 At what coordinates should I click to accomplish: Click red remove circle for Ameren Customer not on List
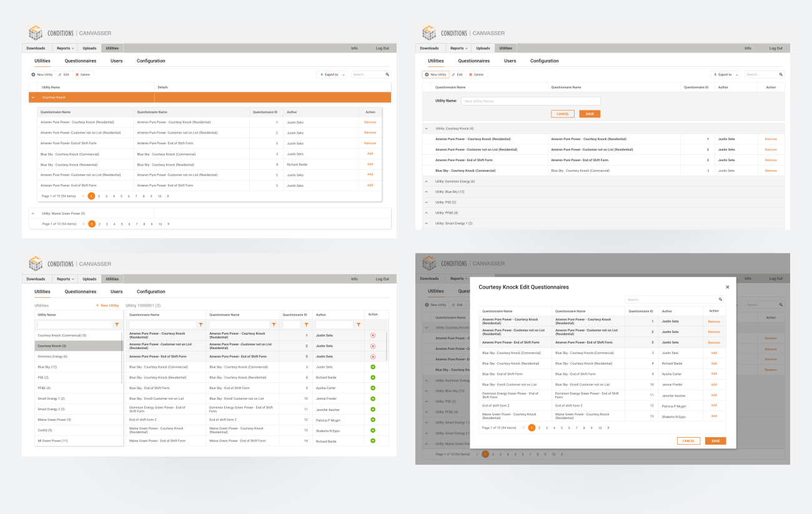tap(373, 346)
